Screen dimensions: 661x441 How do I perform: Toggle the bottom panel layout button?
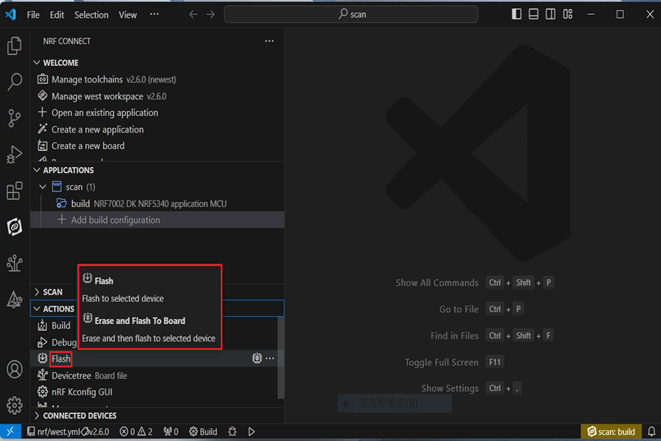coord(535,15)
